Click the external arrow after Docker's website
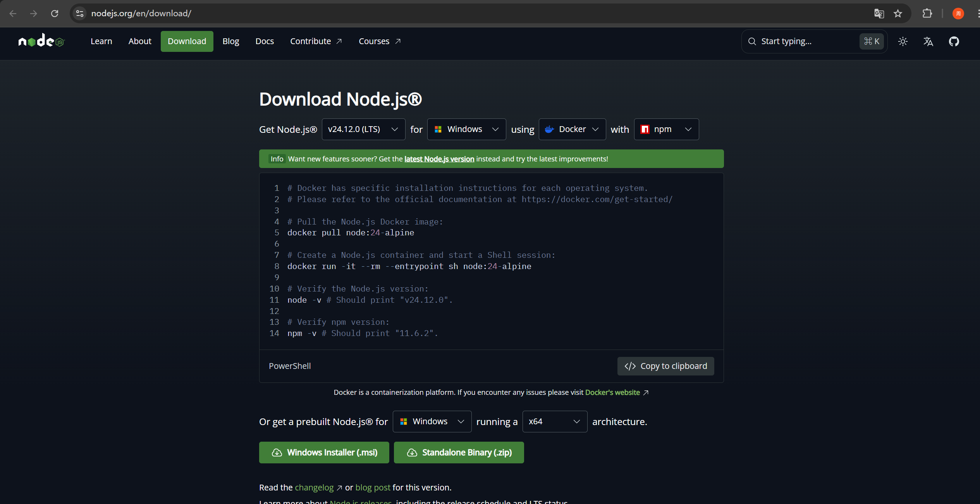Viewport: 980px width, 504px height. click(x=646, y=393)
